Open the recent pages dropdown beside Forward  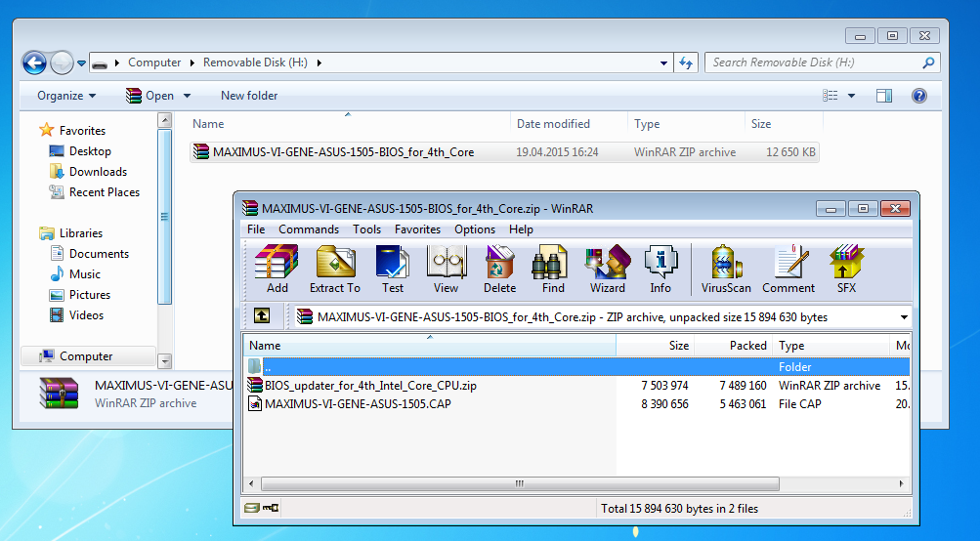(81, 63)
